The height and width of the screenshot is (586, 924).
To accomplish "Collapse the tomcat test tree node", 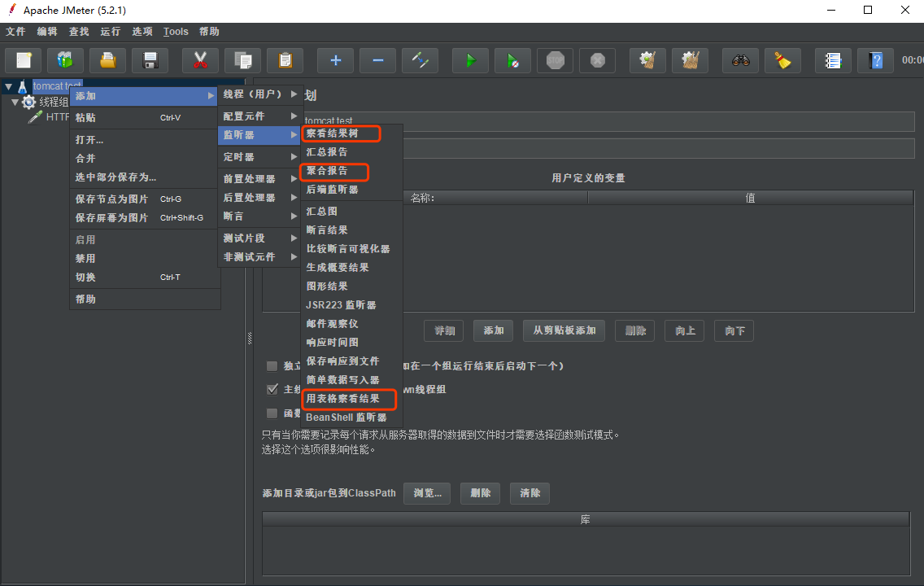I will pyautogui.click(x=8, y=86).
